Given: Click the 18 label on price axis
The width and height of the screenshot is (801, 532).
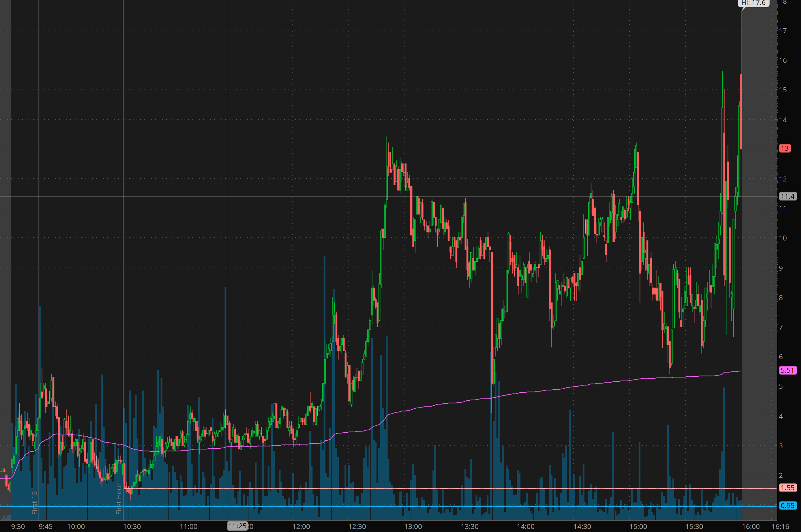Looking at the screenshot, I should (783, 2).
